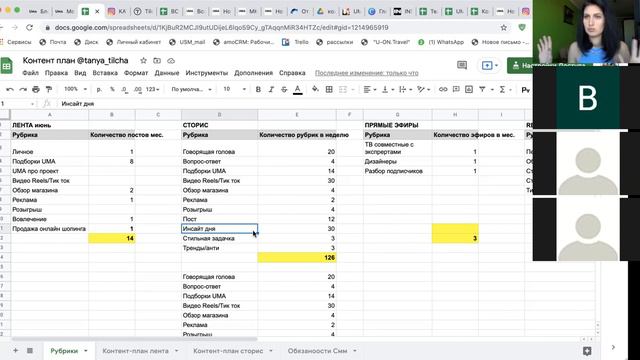Click the cloud document status icon
This screenshot has width=640, height=360.
[x=171, y=60]
